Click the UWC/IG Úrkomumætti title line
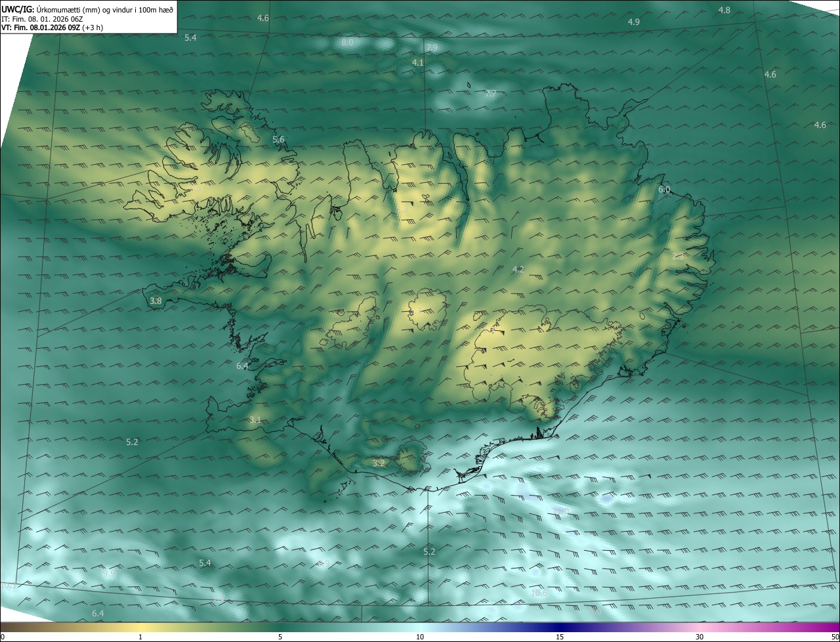 tap(87, 9)
